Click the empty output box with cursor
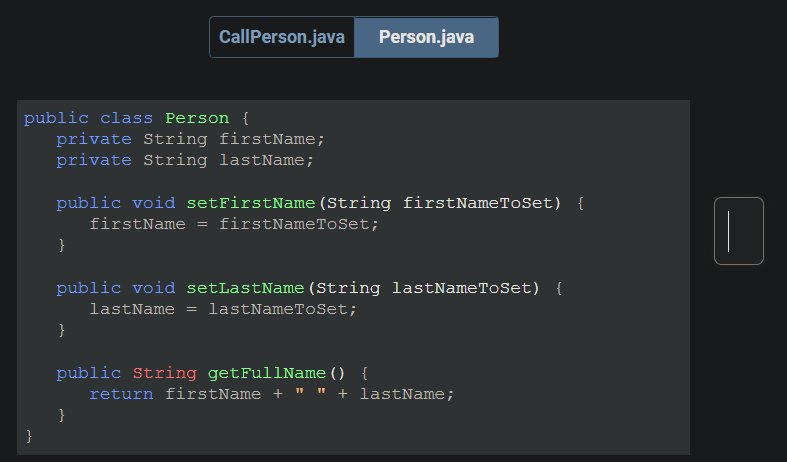787x462 pixels. click(739, 231)
